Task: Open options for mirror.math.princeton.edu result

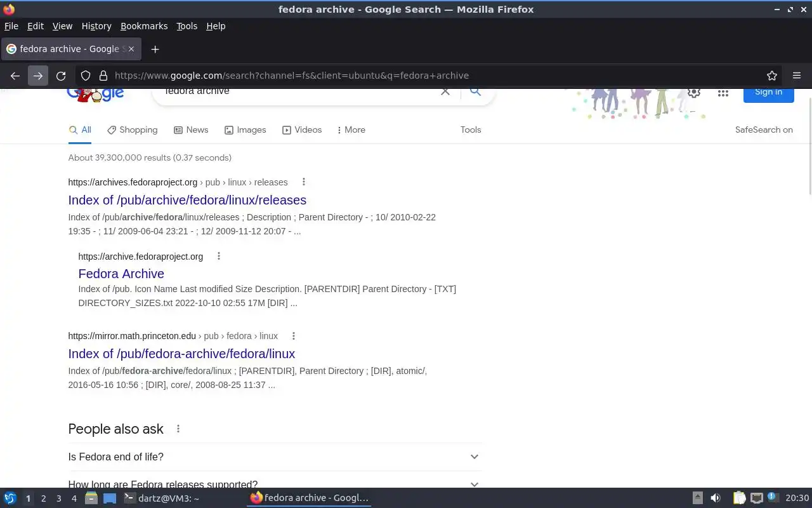Action: point(293,336)
